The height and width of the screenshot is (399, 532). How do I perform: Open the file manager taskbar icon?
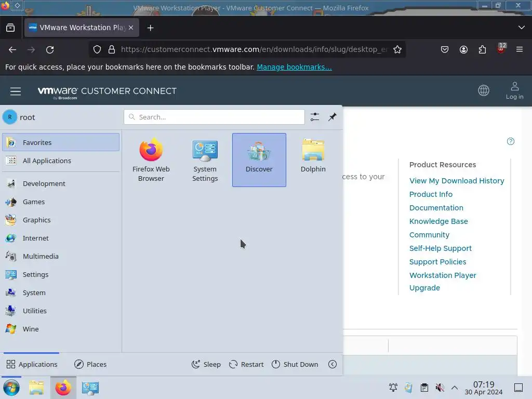[x=36, y=388]
